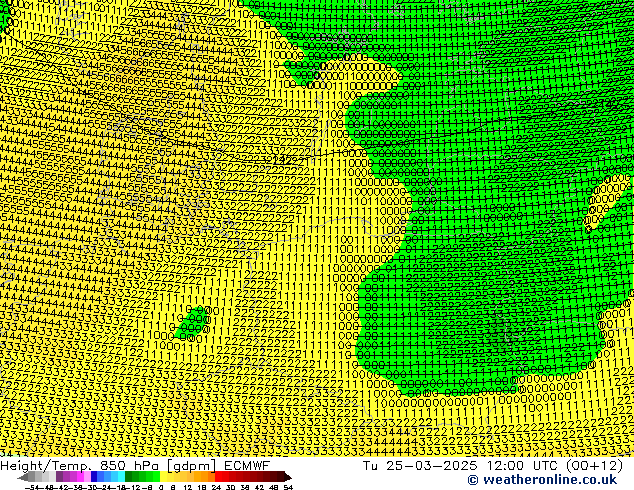Image resolution: width=634 pixels, height=490 pixels.
Task: Click the 'Tu 25-03-2025' date text
Action: click(420, 465)
